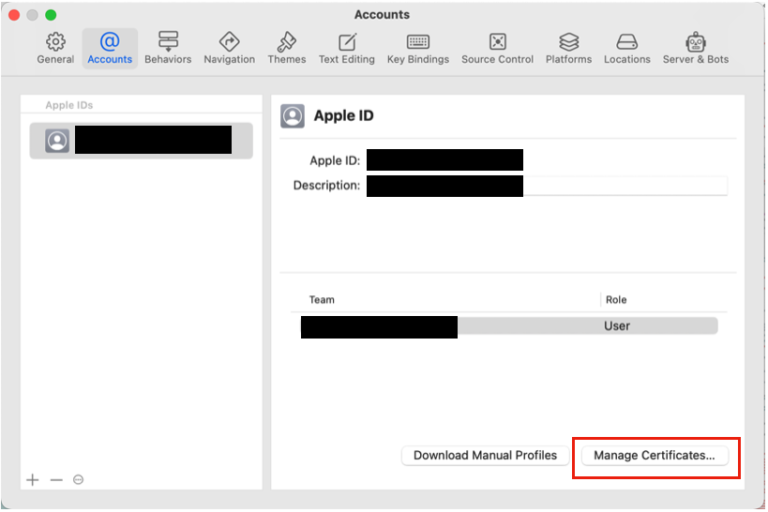The width and height of the screenshot is (768, 512).
Task: Select the Accounts preferences icon
Action: tap(110, 47)
